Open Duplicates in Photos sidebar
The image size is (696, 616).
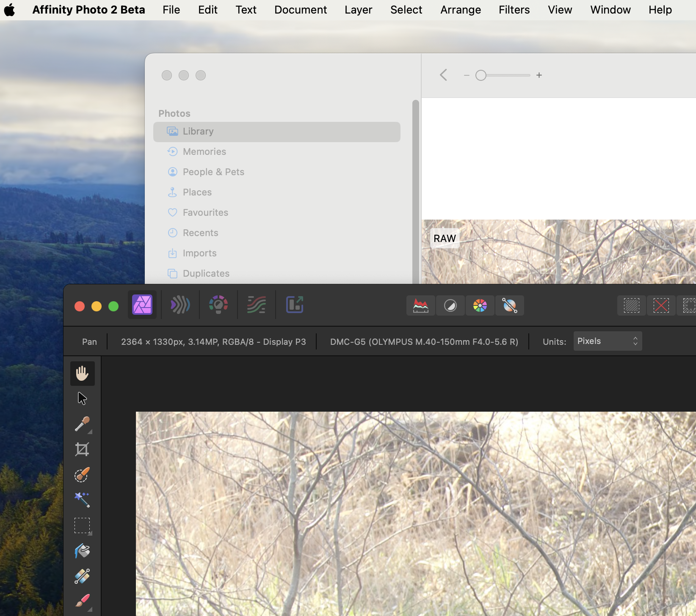(x=277, y=273)
